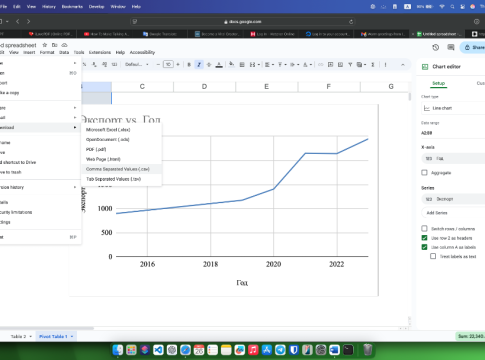Enable Switch rows / columns checkbox
This screenshot has width=485, height=360.
(x=424, y=228)
